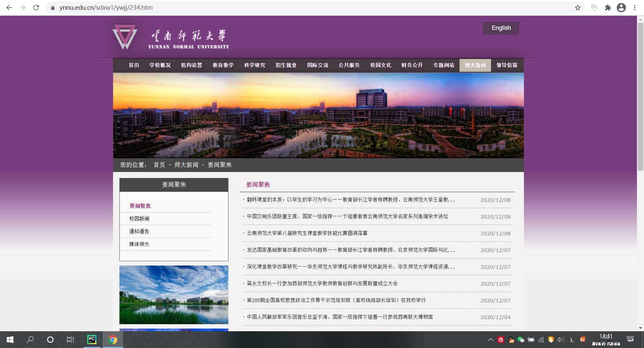
Task: Launch PyCharm from the taskbar
Action: tap(92, 340)
